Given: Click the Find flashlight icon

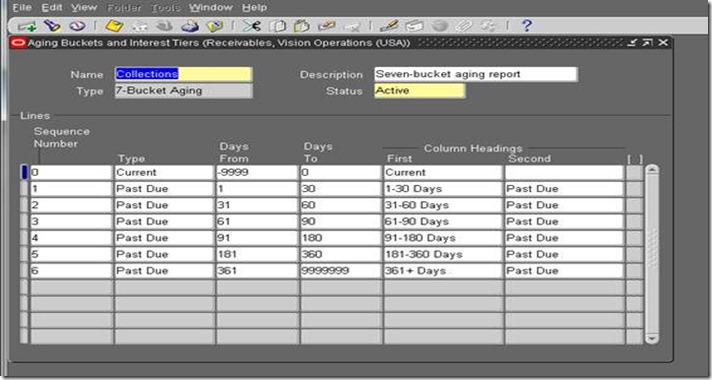Looking at the screenshot, I should click(x=52, y=26).
